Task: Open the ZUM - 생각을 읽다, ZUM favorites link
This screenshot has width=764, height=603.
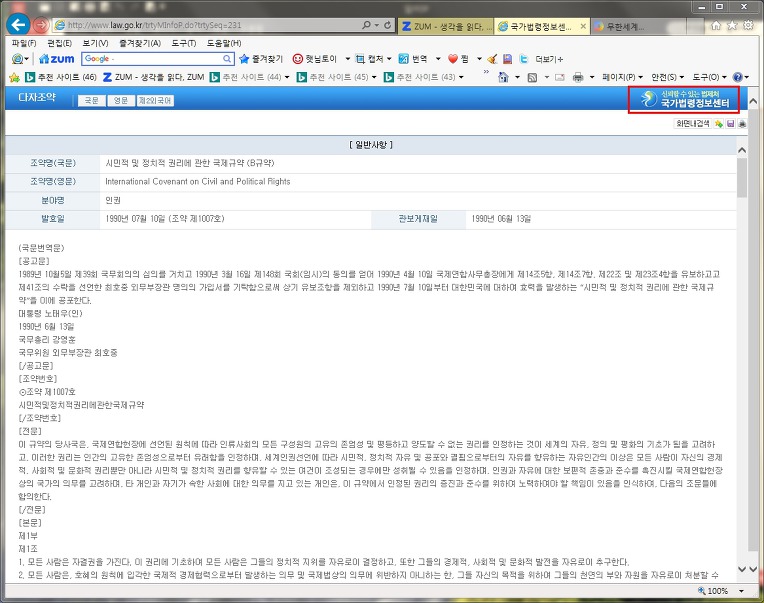Action: (x=154, y=77)
